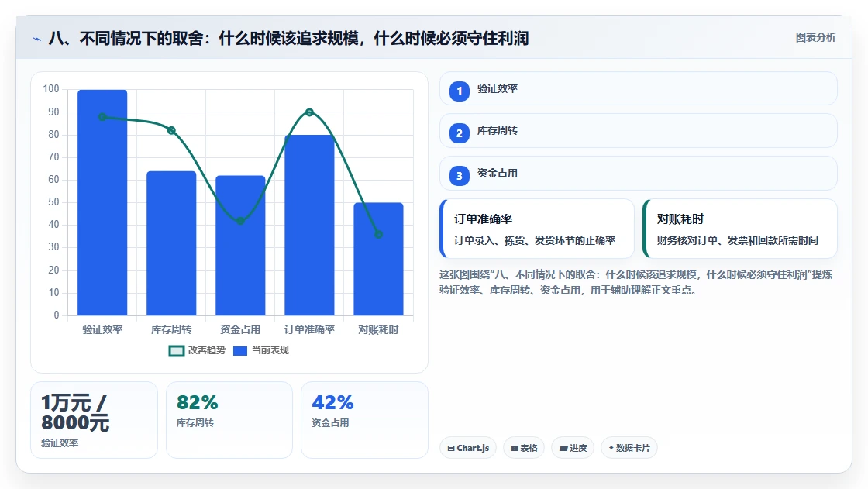The height and width of the screenshot is (489, 868).
Task: Click the number 2 badge beside 库存周转
Action: (x=459, y=133)
